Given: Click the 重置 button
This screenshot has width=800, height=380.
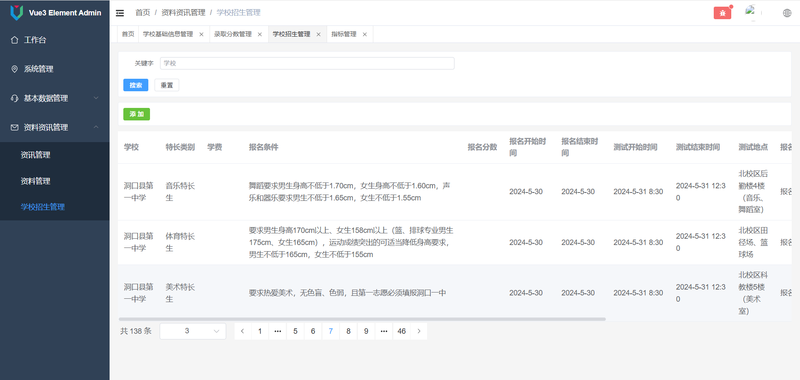Looking at the screenshot, I should 167,85.
